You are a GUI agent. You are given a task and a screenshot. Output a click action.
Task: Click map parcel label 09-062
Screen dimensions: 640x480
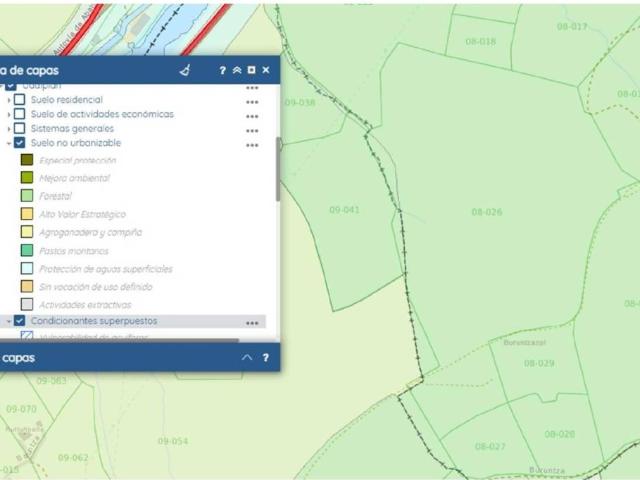tap(73, 458)
